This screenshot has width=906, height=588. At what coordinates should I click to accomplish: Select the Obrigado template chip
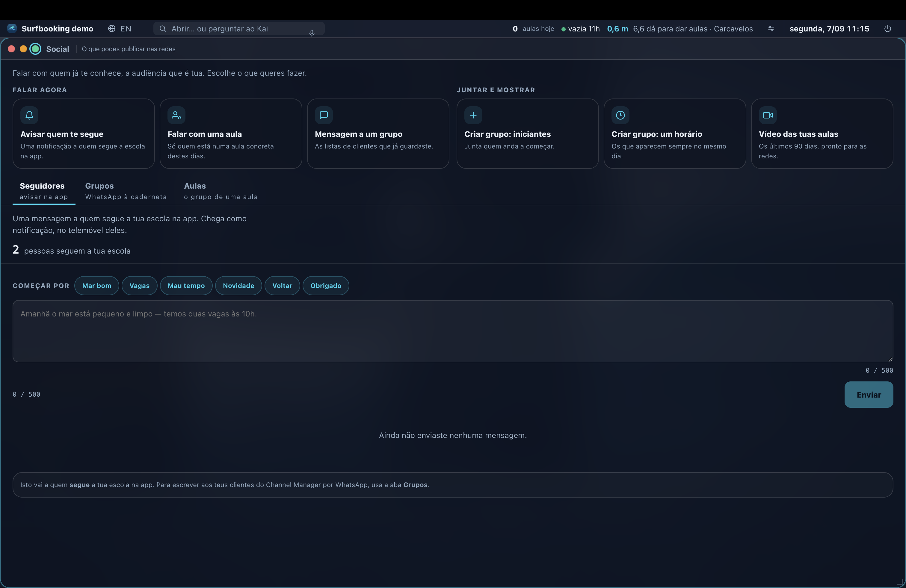326,286
